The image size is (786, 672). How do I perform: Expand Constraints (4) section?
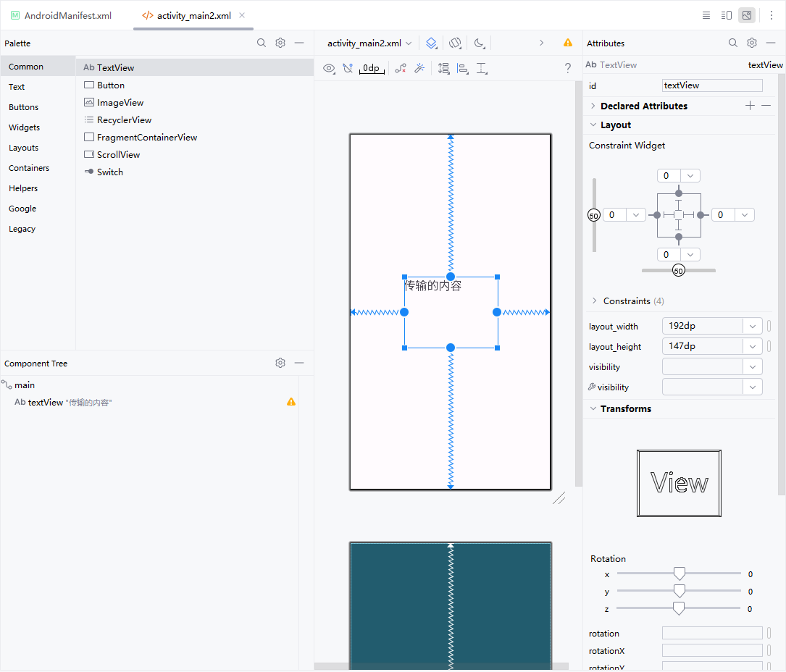pos(595,301)
